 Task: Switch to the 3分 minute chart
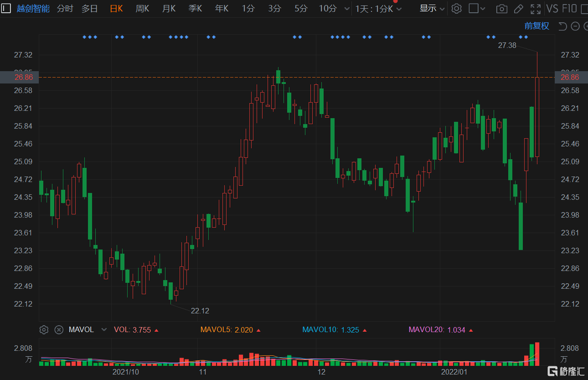pyautogui.click(x=274, y=8)
